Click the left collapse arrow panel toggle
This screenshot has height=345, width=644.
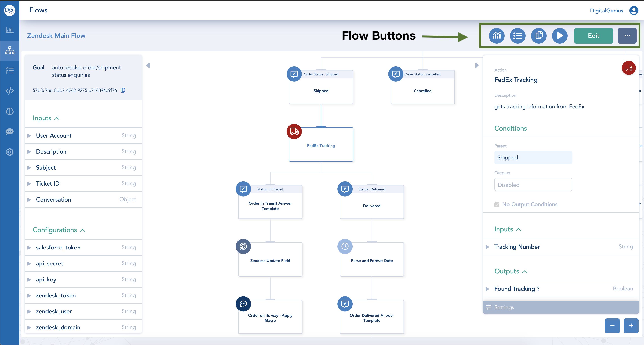148,65
